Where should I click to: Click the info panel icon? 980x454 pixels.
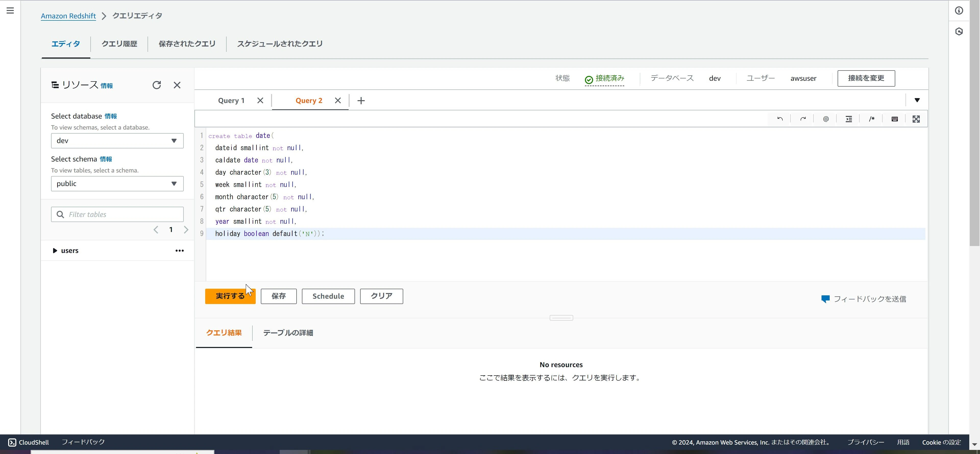click(x=959, y=11)
